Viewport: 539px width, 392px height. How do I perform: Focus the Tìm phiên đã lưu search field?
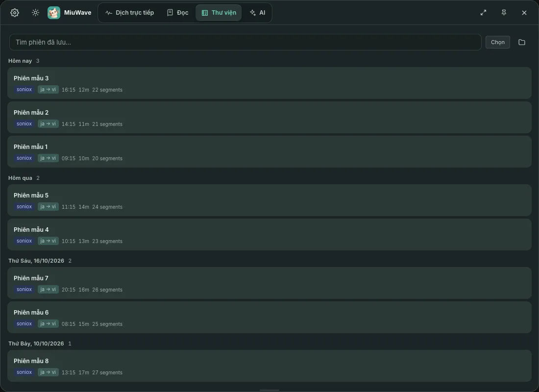[x=245, y=42]
